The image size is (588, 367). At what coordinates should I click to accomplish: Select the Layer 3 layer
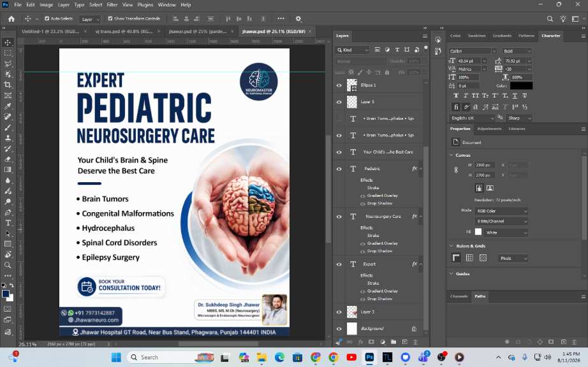(379, 312)
